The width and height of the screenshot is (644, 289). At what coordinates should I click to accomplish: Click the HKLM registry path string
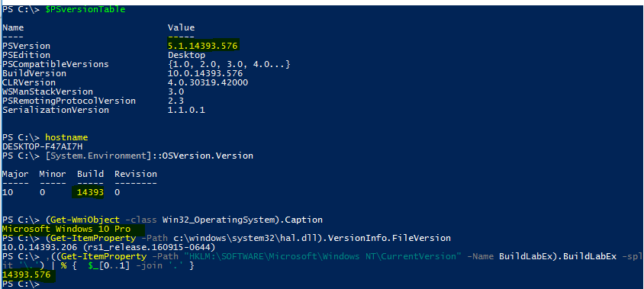click(323, 256)
